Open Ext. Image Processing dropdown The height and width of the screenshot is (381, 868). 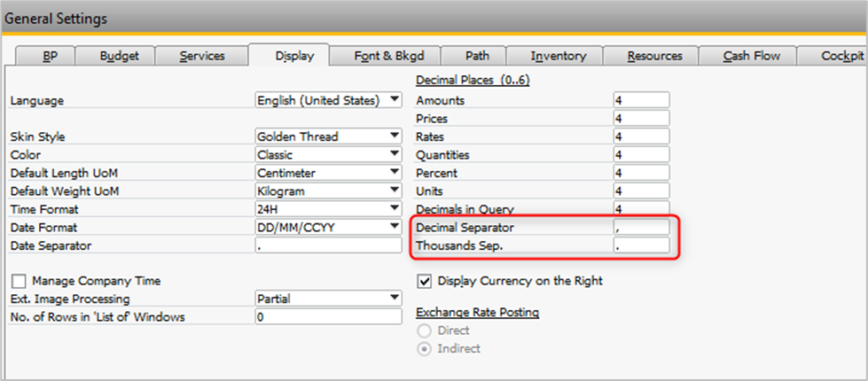[x=394, y=299]
